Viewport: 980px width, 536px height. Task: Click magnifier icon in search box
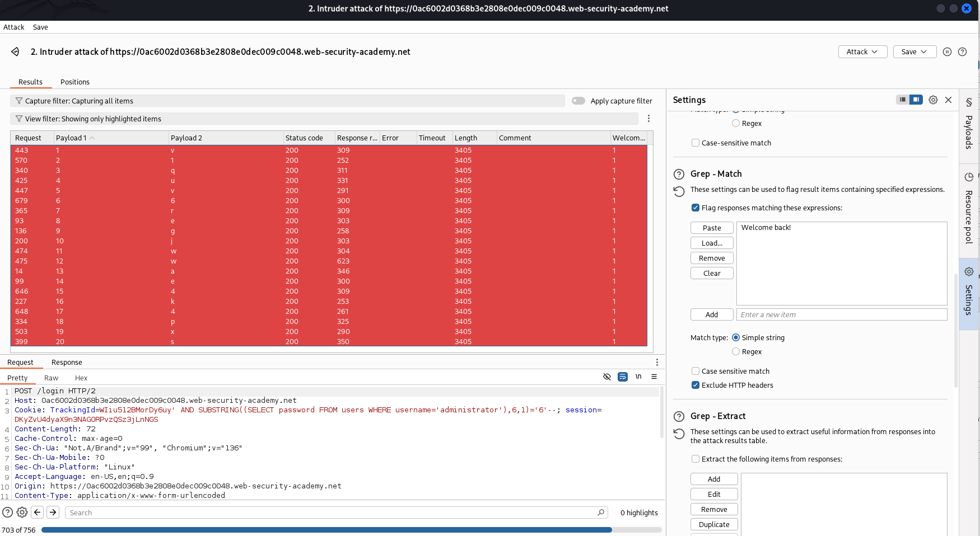(601, 512)
